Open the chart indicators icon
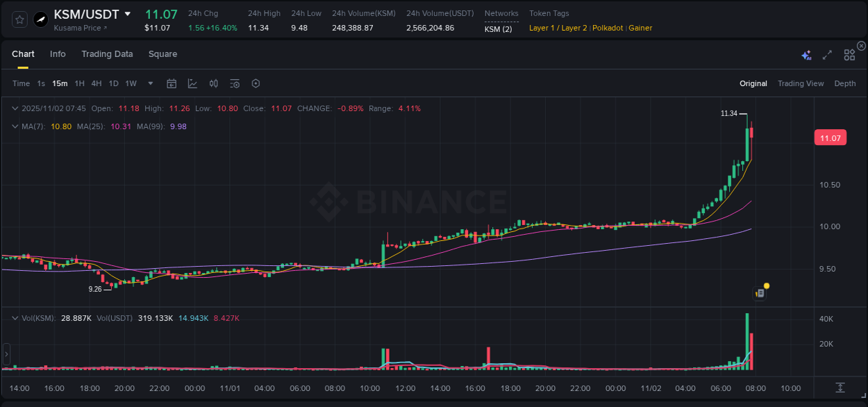This screenshot has width=868, height=407. pos(192,83)
